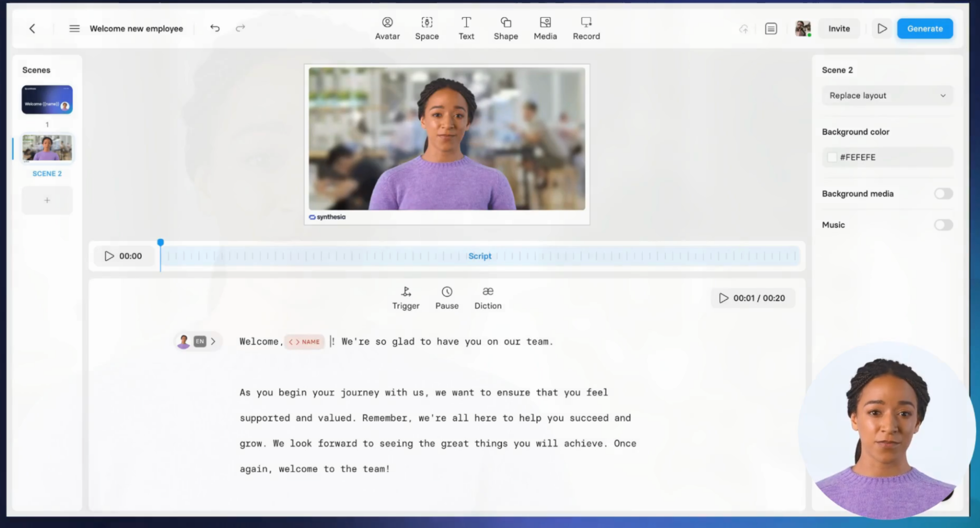Screen dimensions: 980x528
Task: Click the #FEFEFE background color swatch
Action: click(832, 158)
